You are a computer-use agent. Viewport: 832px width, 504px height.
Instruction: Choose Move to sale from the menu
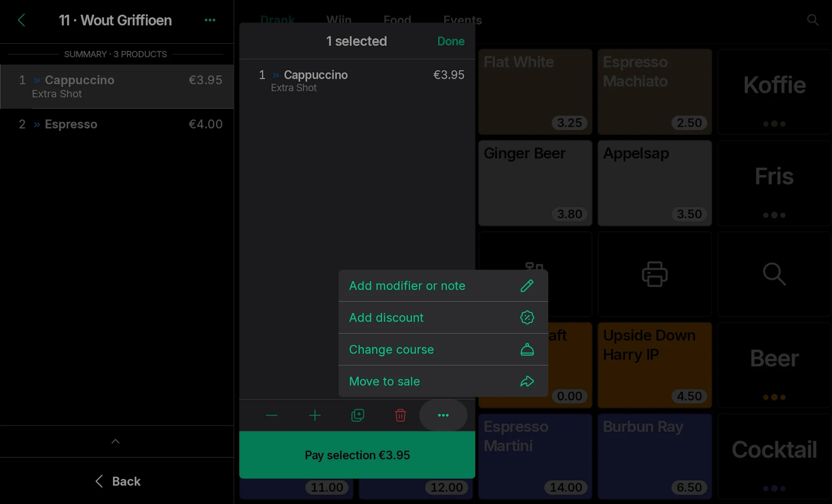coord(384,381)
